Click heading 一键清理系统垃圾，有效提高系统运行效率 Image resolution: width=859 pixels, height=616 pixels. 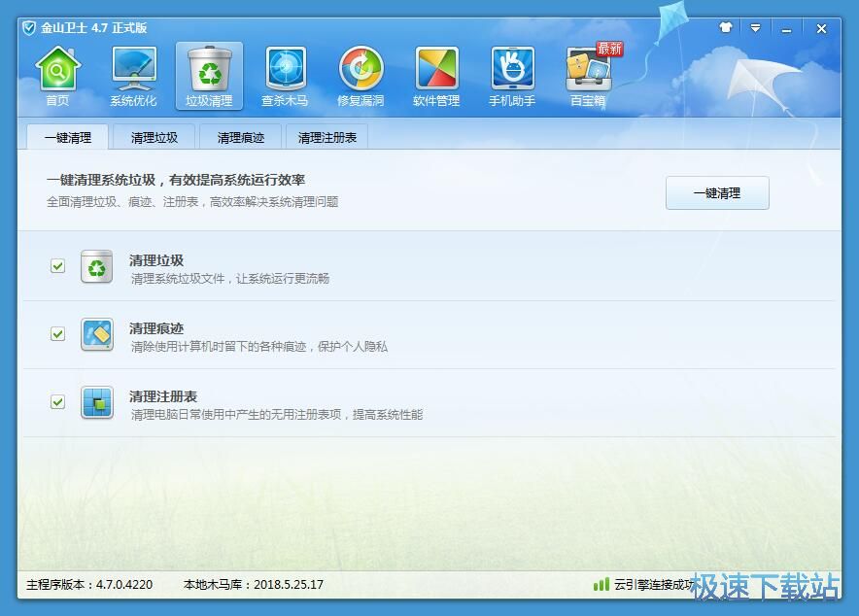point(175,180)
